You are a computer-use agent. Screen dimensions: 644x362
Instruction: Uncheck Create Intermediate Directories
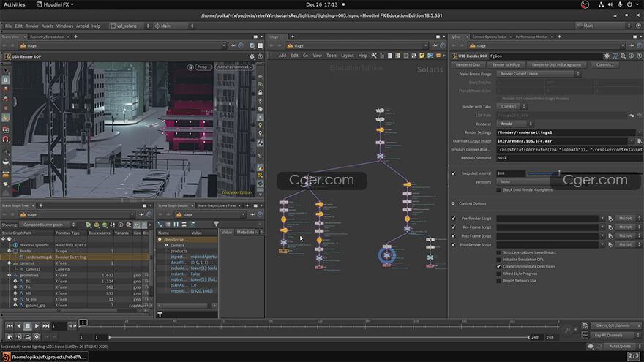pos(498,266)
